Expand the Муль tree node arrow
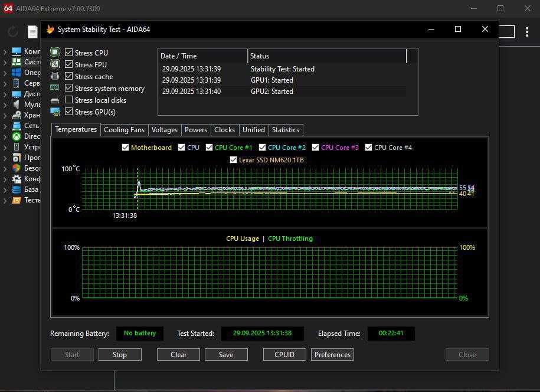Viewport: 540px width, 392px height. [5, 104]
